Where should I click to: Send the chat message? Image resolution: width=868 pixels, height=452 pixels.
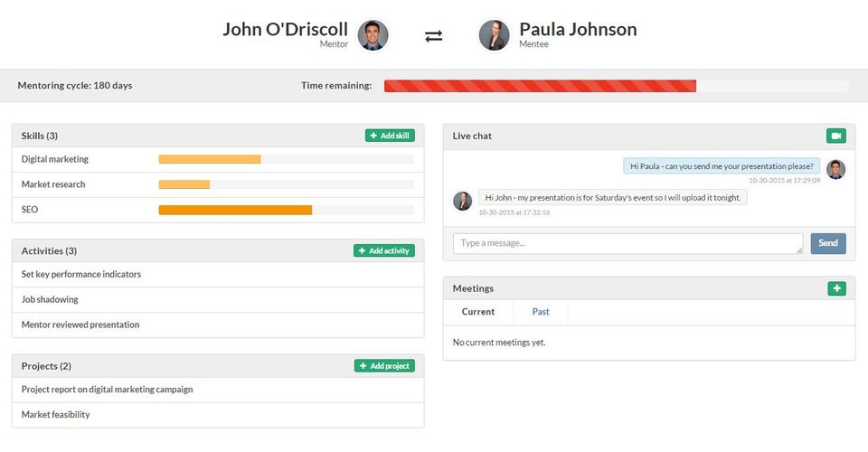point(828,243)
